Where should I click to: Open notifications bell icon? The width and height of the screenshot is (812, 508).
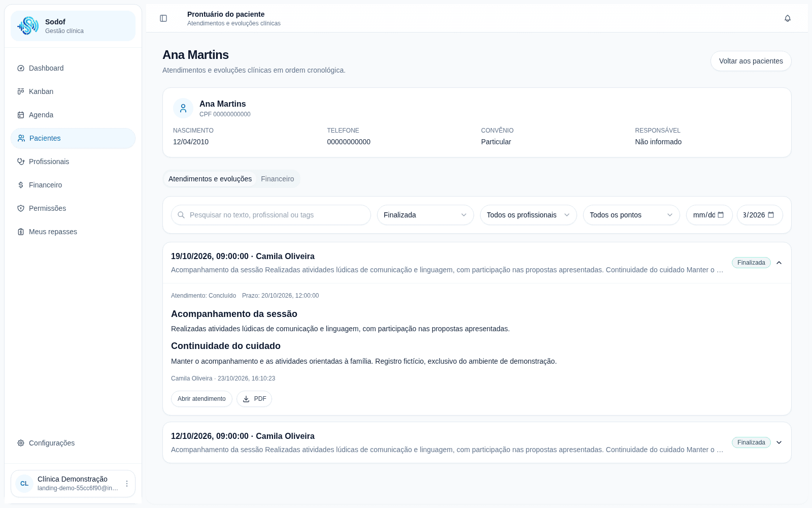coord(788,18)
